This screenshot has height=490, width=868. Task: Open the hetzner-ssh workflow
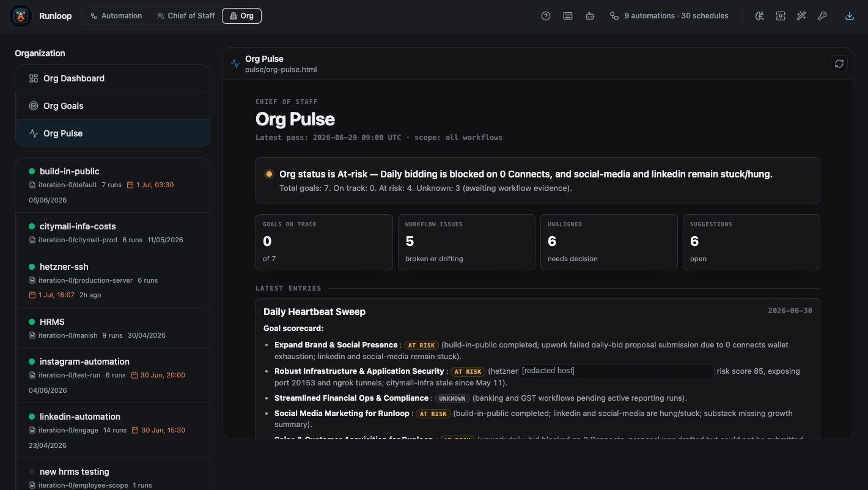click(x=112, y=280)
